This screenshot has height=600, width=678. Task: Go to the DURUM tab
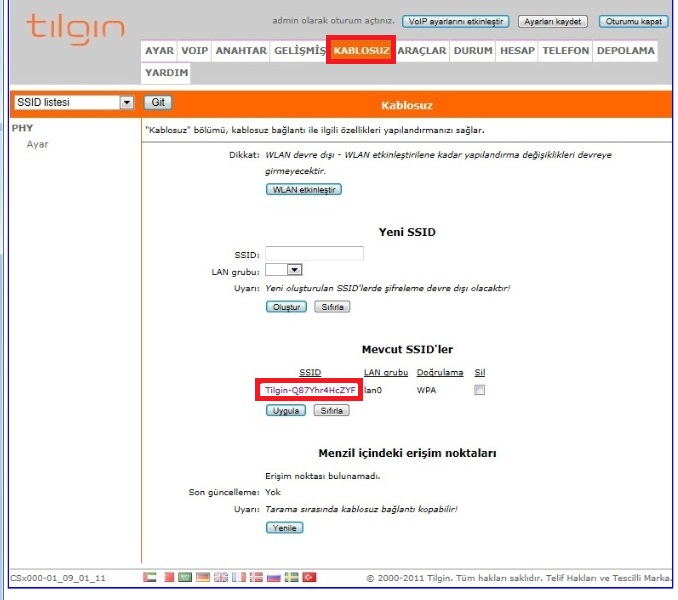pos(473,51)
